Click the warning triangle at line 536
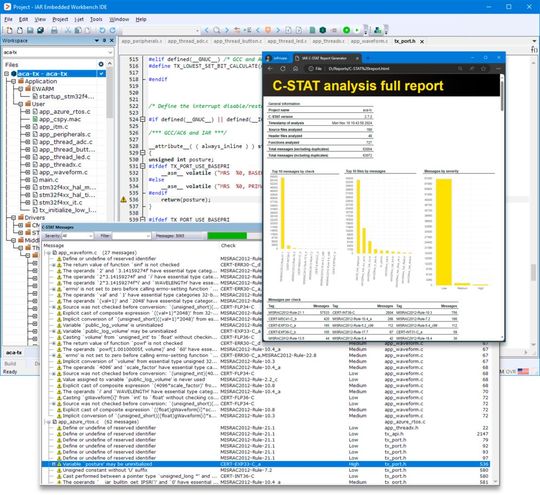The height and width of the screenshot is (495, 540). coord(123,199)
